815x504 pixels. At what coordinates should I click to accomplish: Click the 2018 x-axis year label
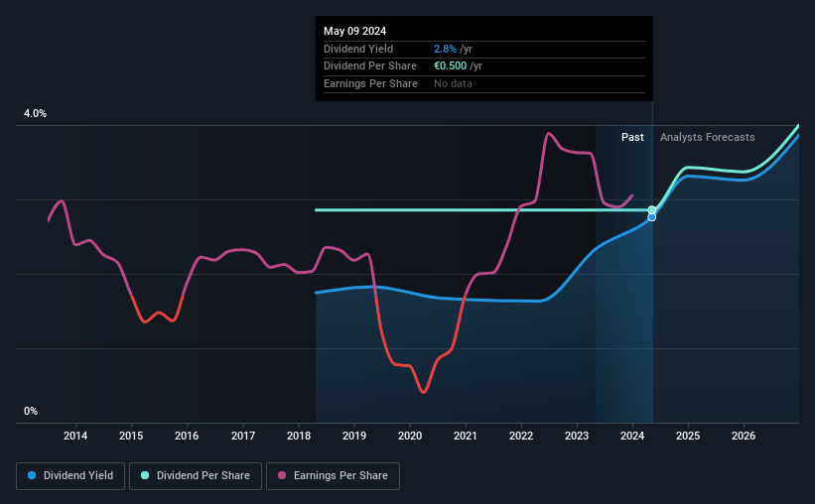(299, 436)
